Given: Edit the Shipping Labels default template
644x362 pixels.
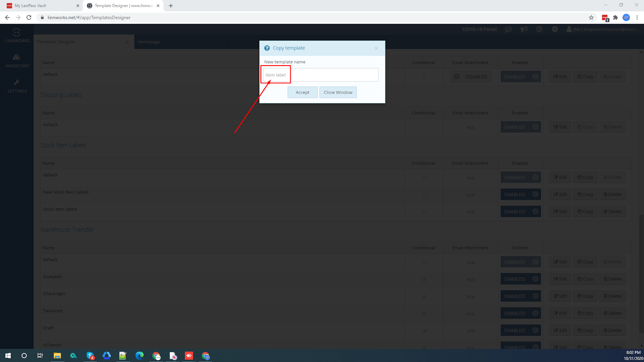Looking at the screenshot, I should [560, 127].
